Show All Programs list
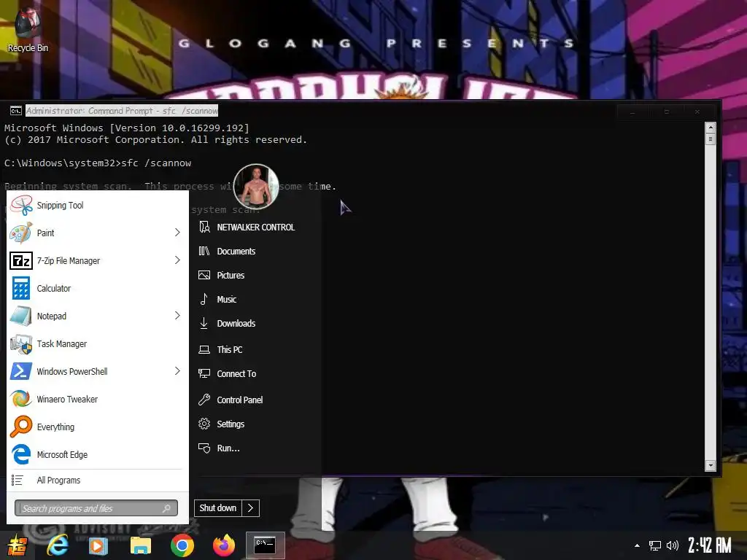The image size is (747, 560). pyautogui.click(x=98, y=480)
